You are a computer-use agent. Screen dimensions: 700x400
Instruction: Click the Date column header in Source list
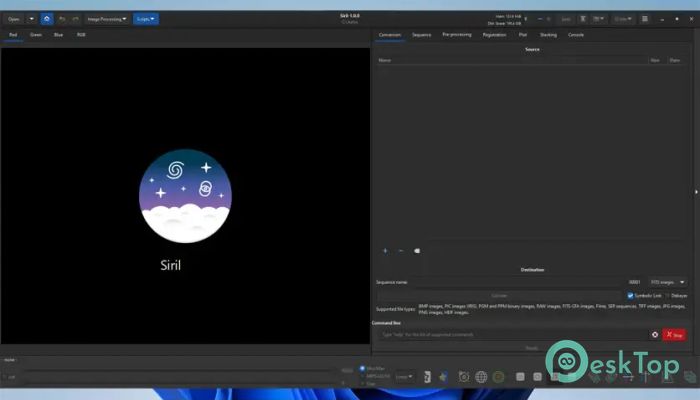675,60
